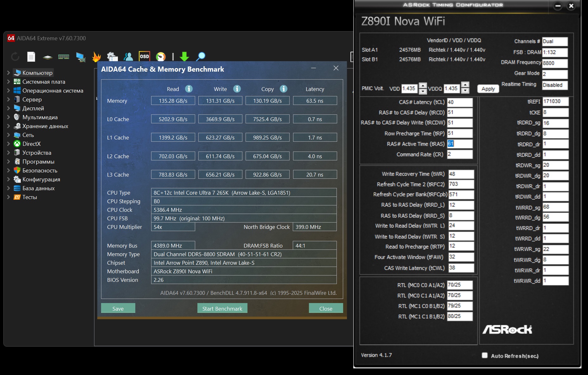Click the green download arrow icon
Viewport: 588px width, 375px height.
coord(184,57)
